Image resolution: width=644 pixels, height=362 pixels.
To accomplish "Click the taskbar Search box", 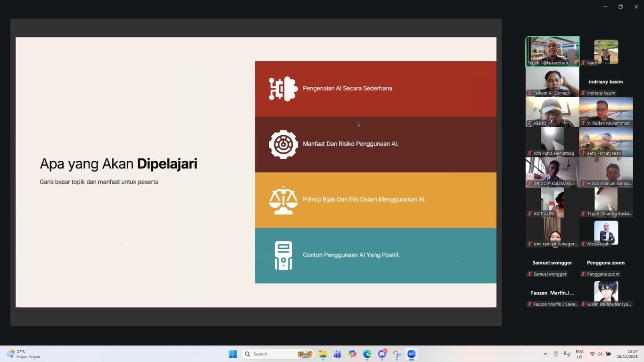I will [278, 354].
